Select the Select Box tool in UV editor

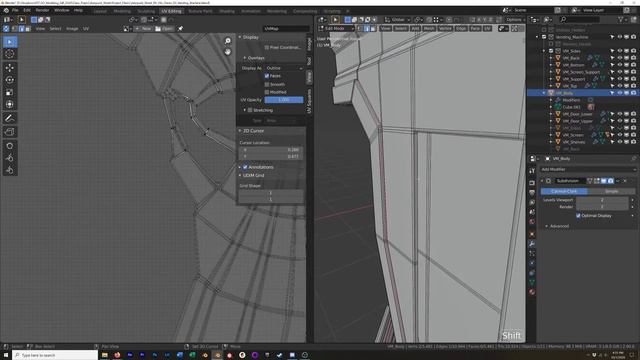point(10,42)
